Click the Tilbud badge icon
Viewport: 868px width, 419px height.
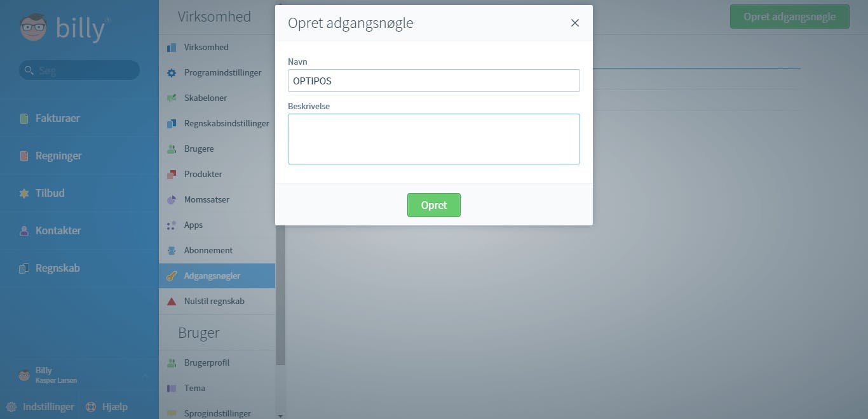[24, 194]
